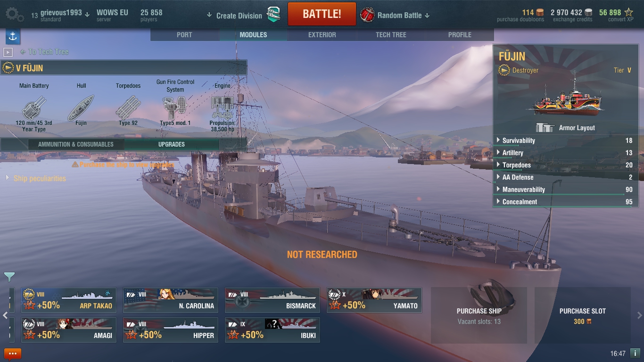Click the anchor port icon
This screenshot has height=362, width=644.
13,36
